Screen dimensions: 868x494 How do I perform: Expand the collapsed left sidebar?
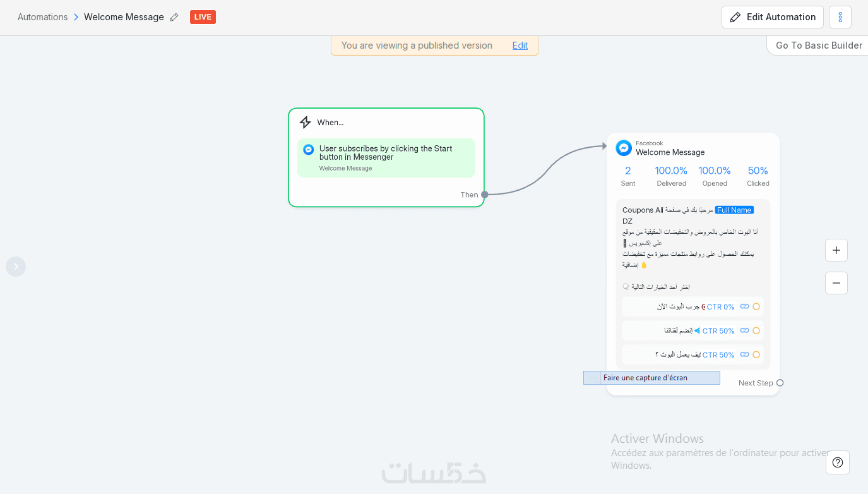pos(16,267)
